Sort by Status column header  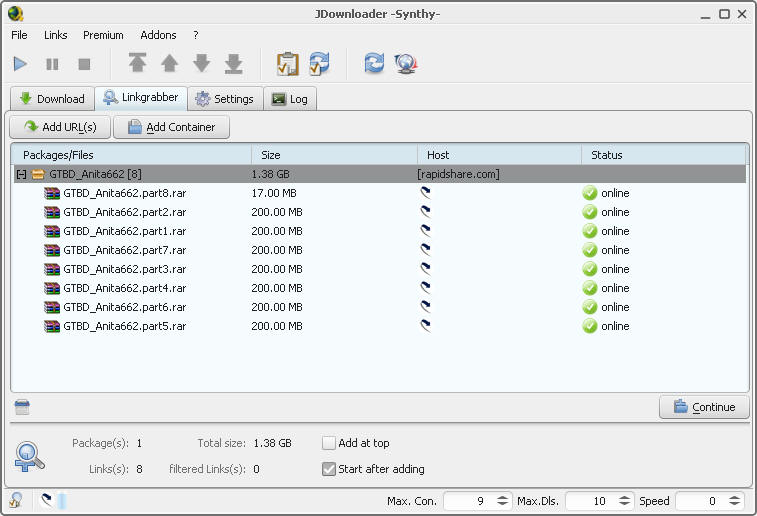click(x=664, y=155)
